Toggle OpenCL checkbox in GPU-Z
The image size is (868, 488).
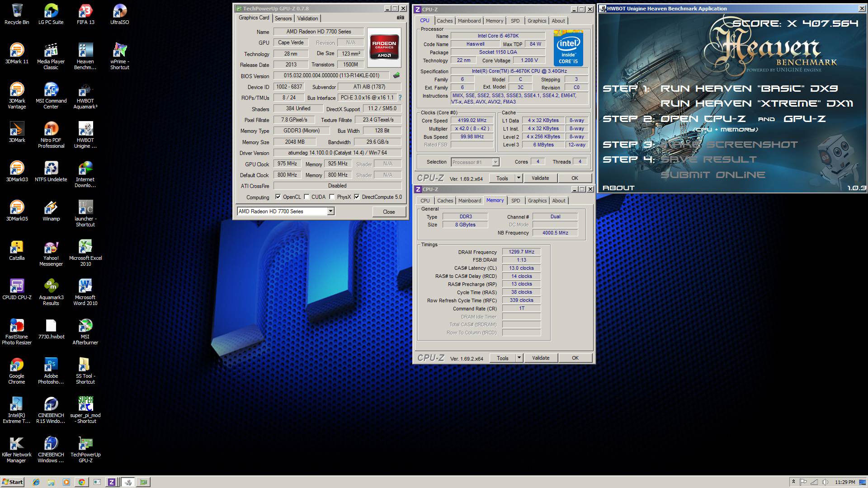pyautogui.click(x=278, y=197)
